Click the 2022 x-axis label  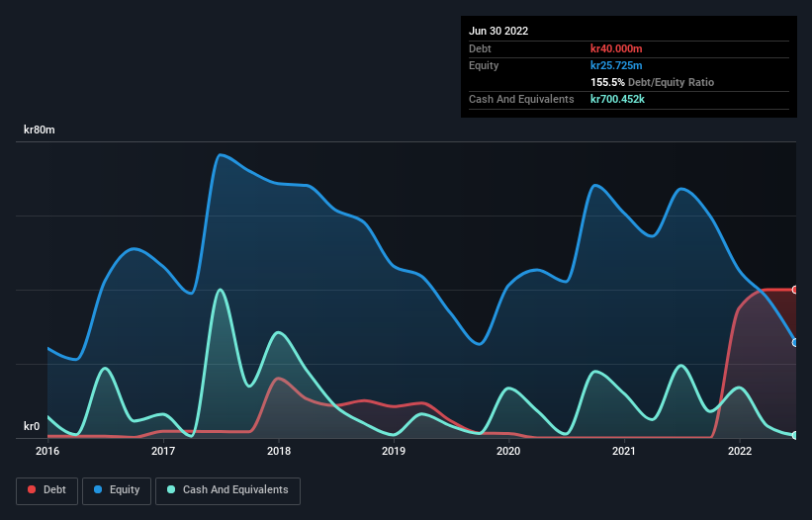coord(740,451)
